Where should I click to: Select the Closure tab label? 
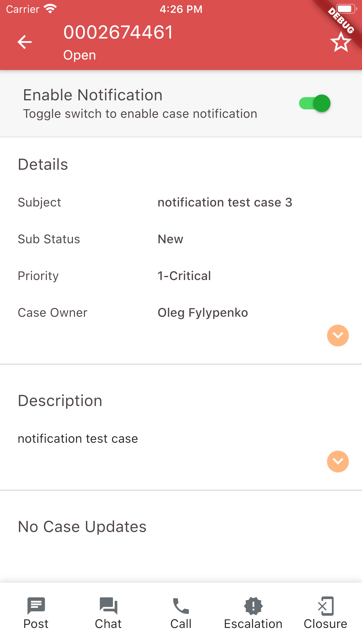click(326, 624)
